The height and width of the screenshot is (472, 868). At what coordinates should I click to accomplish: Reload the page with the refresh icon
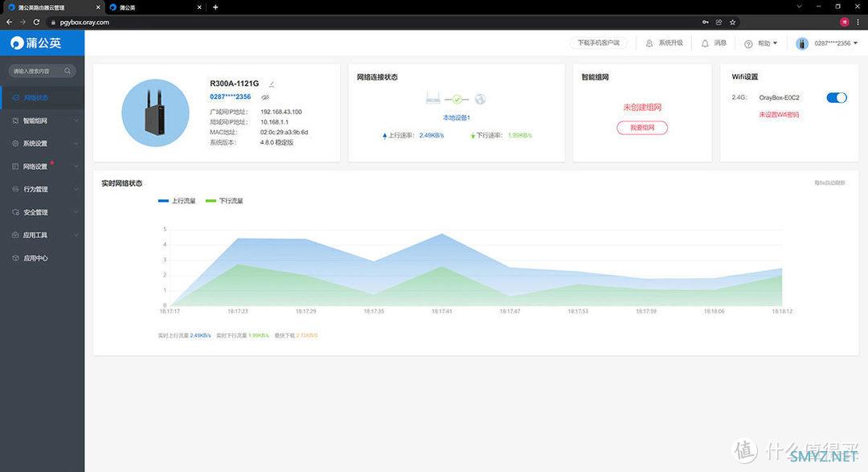pyautogui.click(x=36, y=23)
